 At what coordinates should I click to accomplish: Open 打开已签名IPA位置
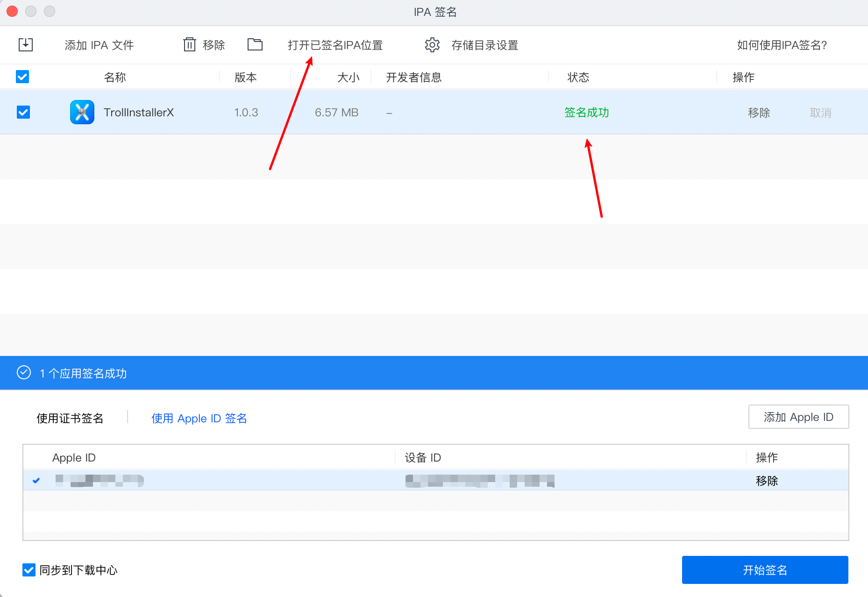[335, 45]
